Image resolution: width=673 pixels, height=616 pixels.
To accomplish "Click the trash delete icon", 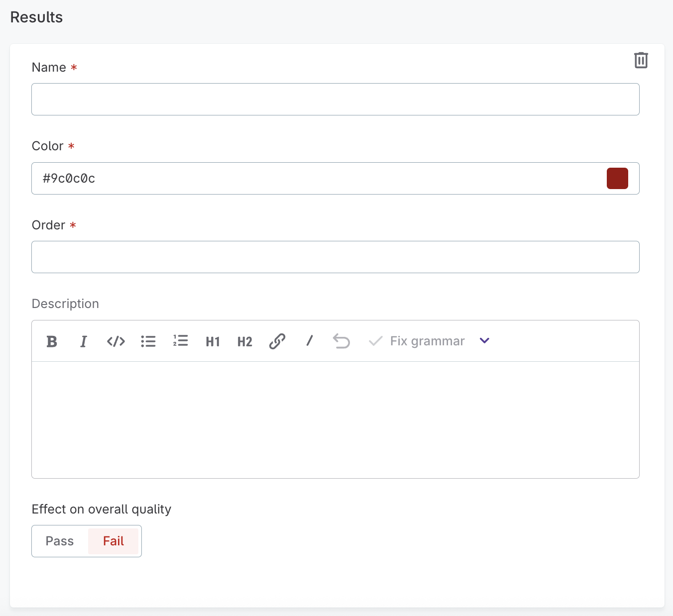I will tap(641, 60).
